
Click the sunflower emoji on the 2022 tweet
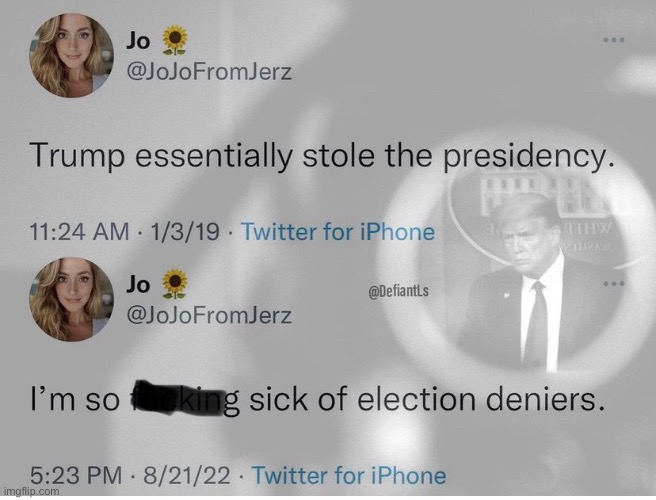pos(175,286)
